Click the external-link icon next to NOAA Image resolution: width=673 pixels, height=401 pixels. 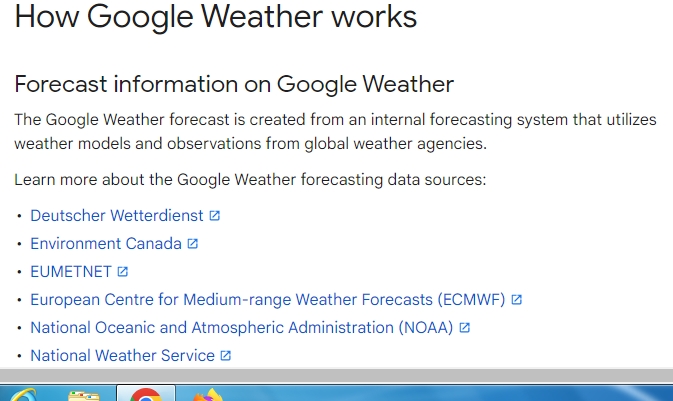[x=465, y=328]
